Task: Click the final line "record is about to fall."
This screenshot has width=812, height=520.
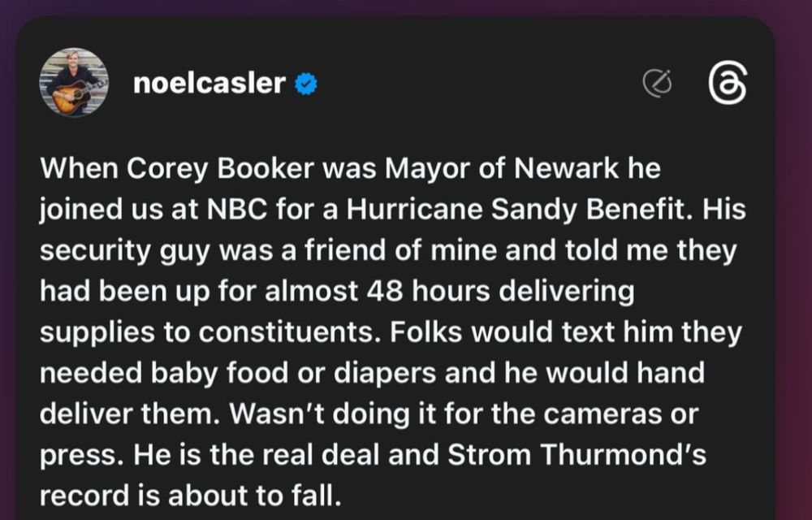Action: coord(191,496)
